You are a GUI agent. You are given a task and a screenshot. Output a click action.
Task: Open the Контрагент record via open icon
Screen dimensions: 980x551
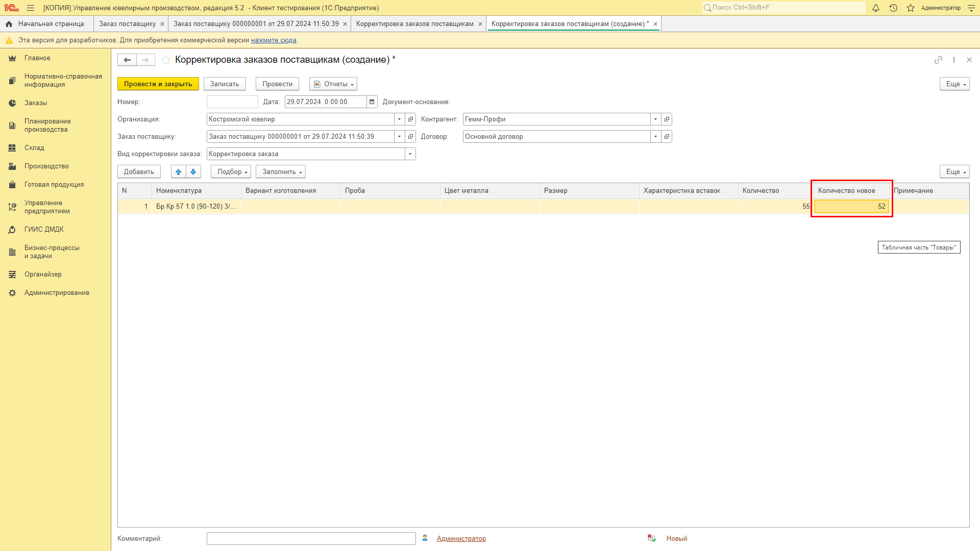click(667, 119)
